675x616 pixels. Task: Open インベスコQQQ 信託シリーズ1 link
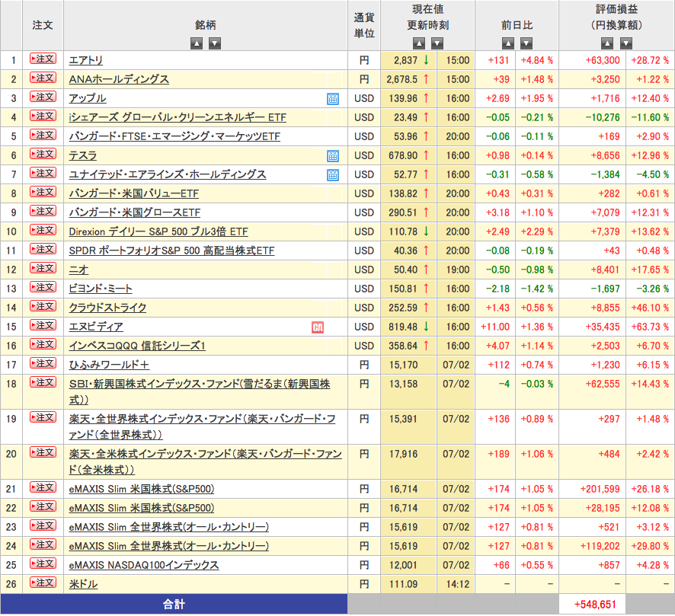pos(137,346)
